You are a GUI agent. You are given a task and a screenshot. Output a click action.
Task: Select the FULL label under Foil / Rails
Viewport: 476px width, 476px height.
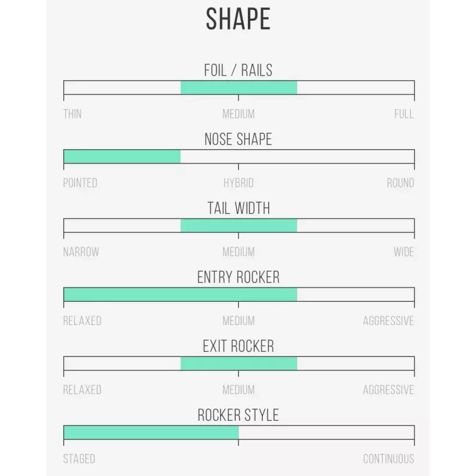tap(404, 114)
